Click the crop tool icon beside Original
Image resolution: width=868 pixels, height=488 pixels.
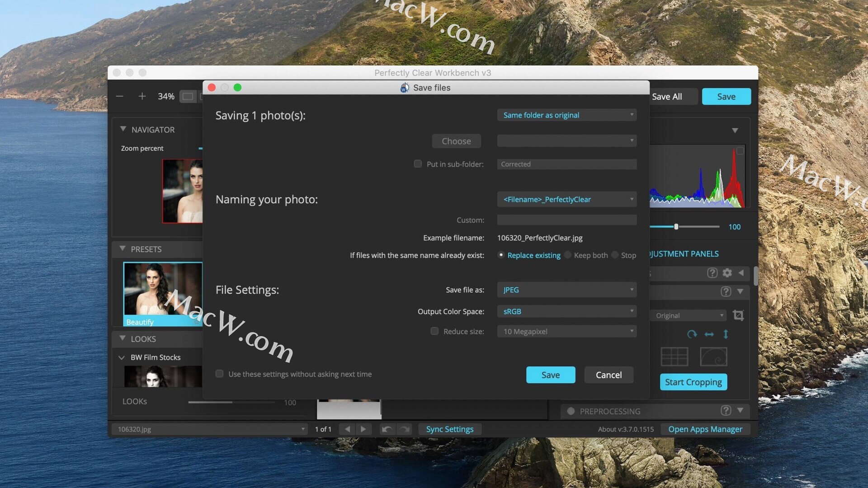coord(738,315)
